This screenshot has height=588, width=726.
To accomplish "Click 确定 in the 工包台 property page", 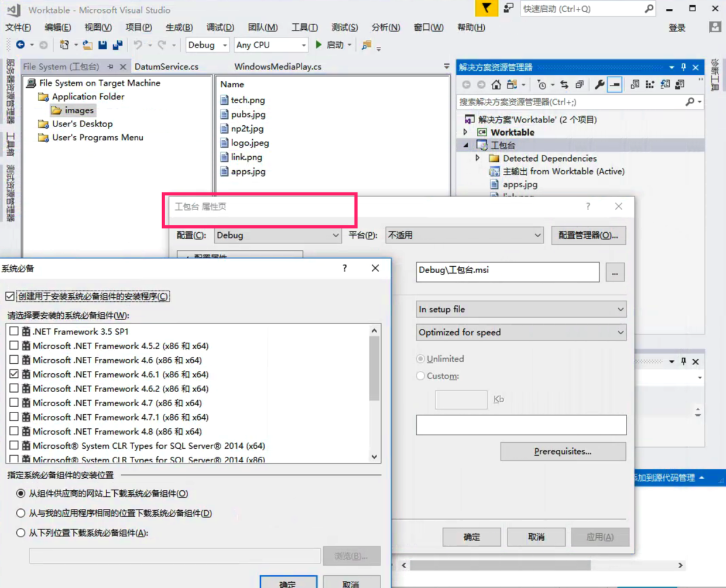I will click(471, 537).
